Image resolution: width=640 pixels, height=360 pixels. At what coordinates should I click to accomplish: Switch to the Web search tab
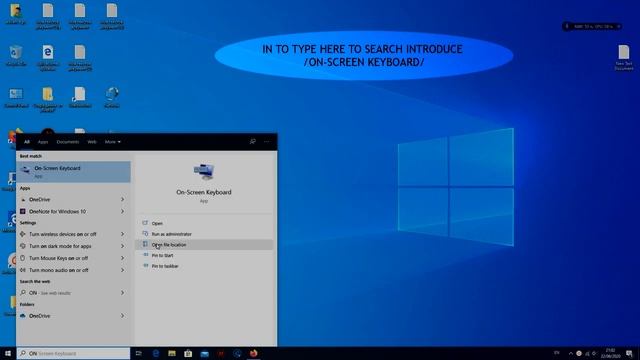92,142
